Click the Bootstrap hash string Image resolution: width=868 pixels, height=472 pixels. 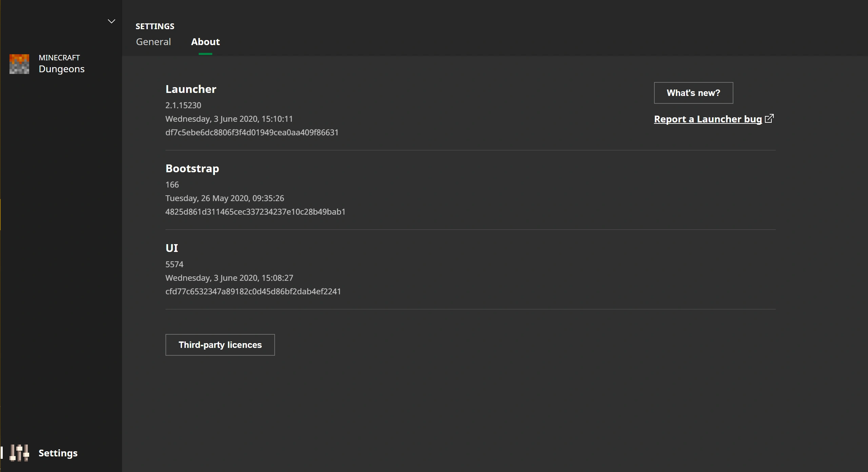click(x=255, y=212)
